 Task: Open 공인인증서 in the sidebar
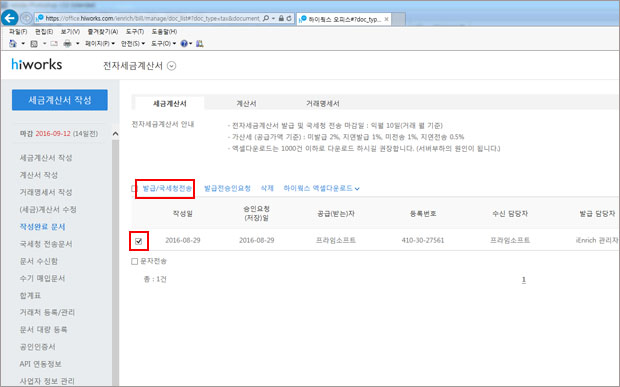click(x=38, y=347)
